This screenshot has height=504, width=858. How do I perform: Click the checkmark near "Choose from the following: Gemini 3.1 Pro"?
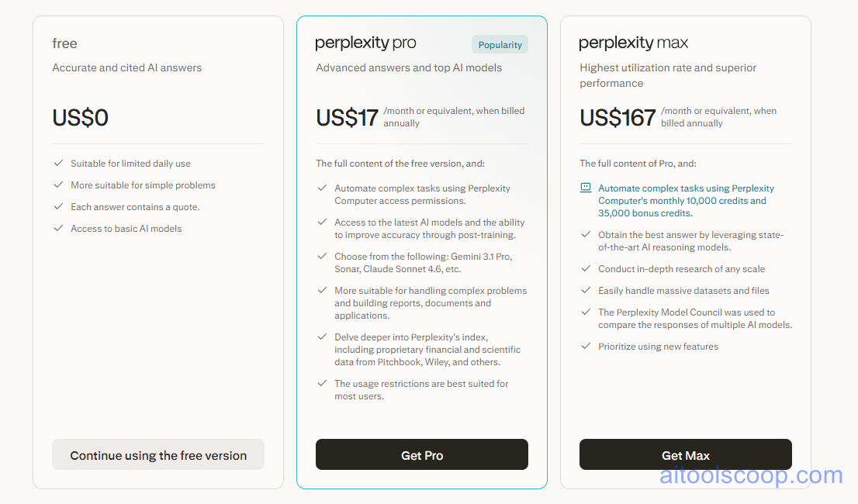coord(322,256)
